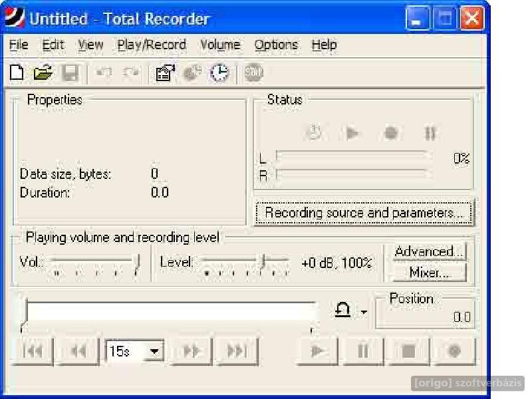The width and height of the screenshot is (532, 399).
Task: Click the play indicator in Status panel
Action: [x=352, y=133]
